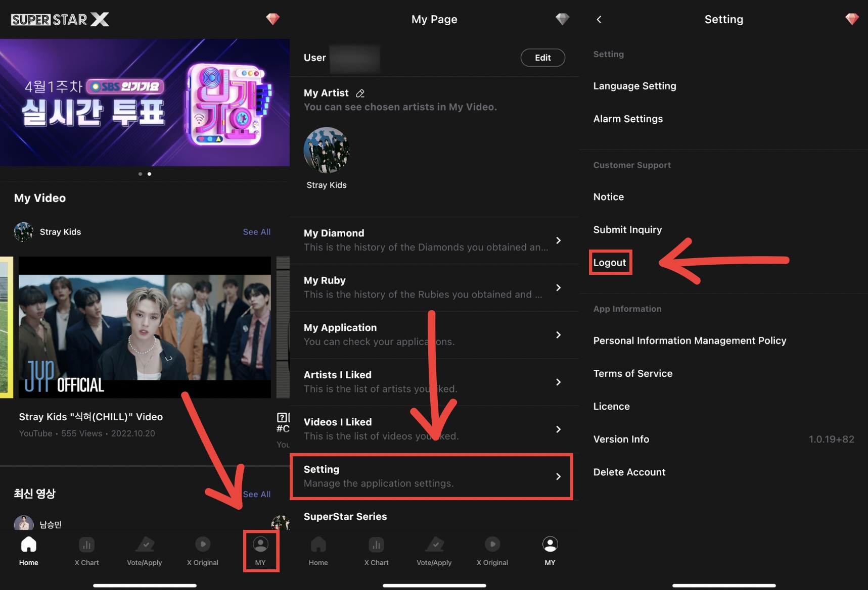Select the MY tab on My Page screen
The height and width of the screenshot is (590, 868).
(550, 551)
